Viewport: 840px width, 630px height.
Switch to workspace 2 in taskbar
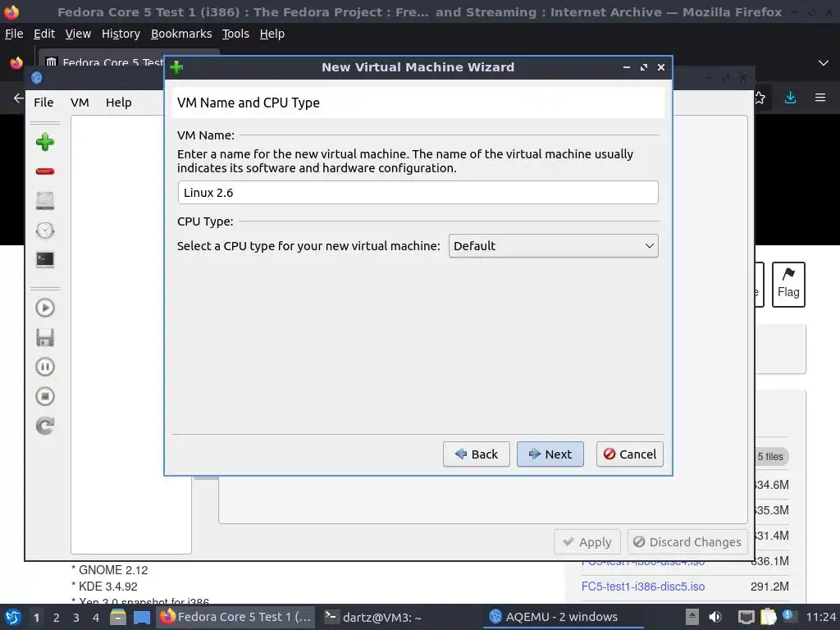[57, 618]
